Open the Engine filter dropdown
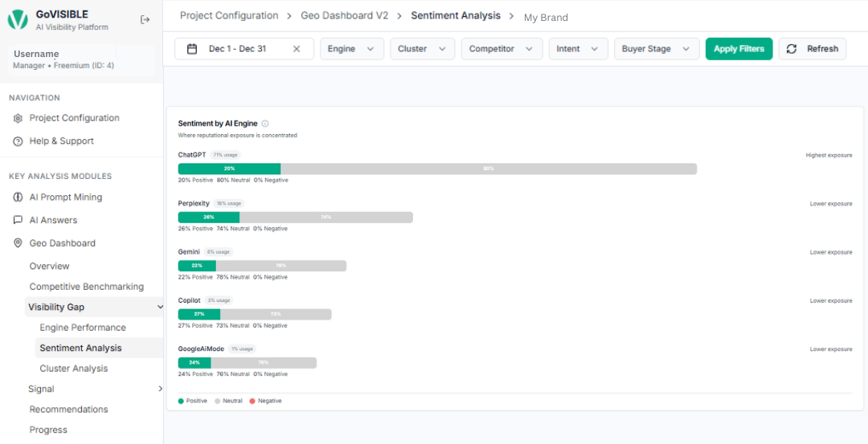The height and width of the screenshot is (444, 868). pyautogui.click(x=352, y=49)
